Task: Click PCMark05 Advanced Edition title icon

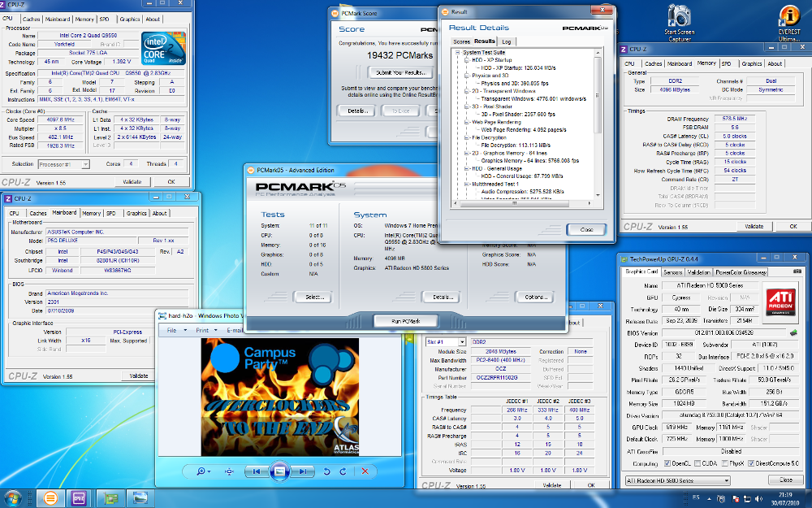Action: pyautogui.click(x=251, y=170)
